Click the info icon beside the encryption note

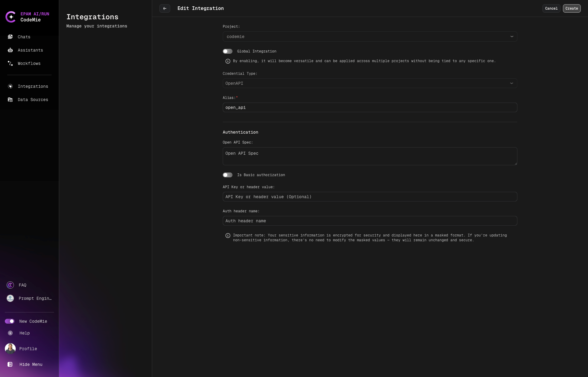pos(228,236)
